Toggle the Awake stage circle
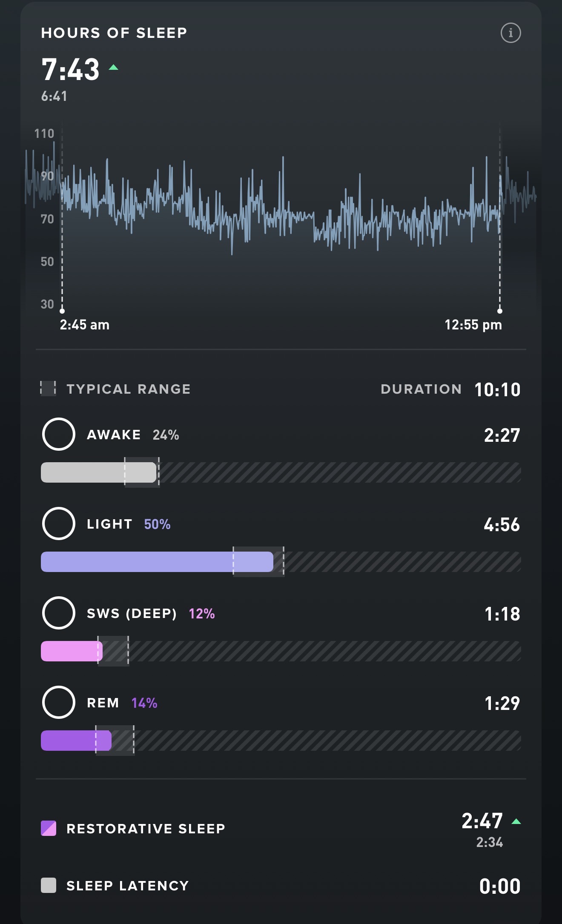 click(59, 434)
